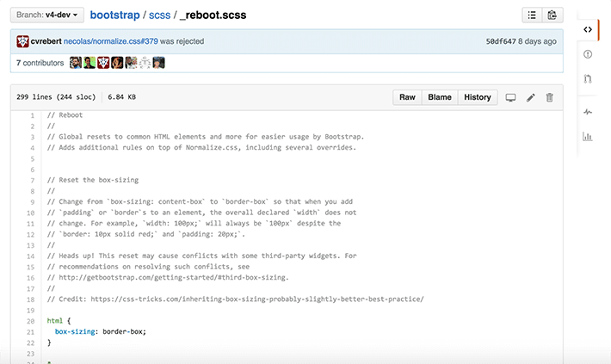Image resolution: width=611 pixels, height=364 pixels.
Task: Select line number 21
Action: click(31, 332)
